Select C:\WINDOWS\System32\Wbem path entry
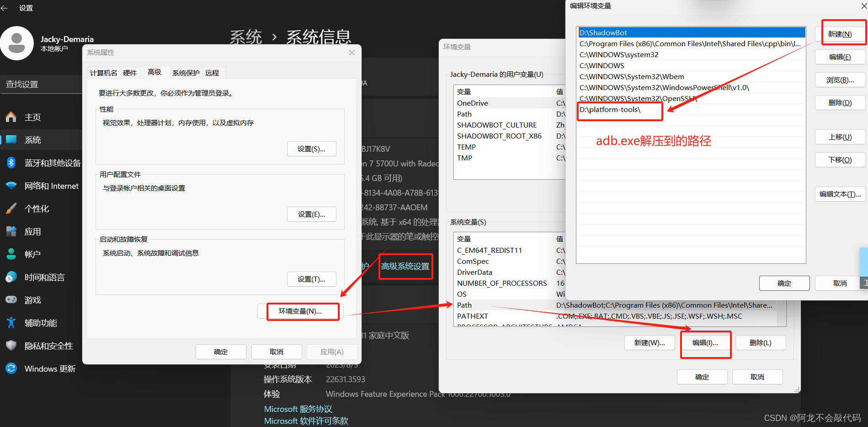 click(x=691, y=77)
